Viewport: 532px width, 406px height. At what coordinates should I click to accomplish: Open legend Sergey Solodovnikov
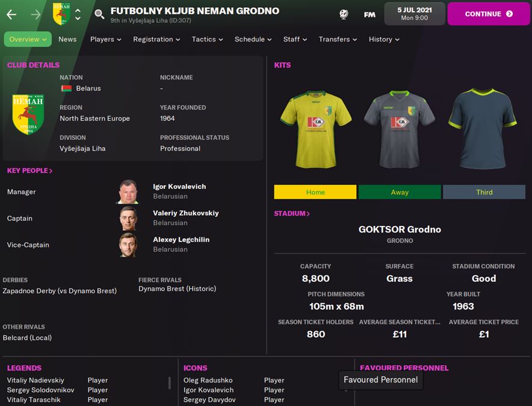[40, 390]
